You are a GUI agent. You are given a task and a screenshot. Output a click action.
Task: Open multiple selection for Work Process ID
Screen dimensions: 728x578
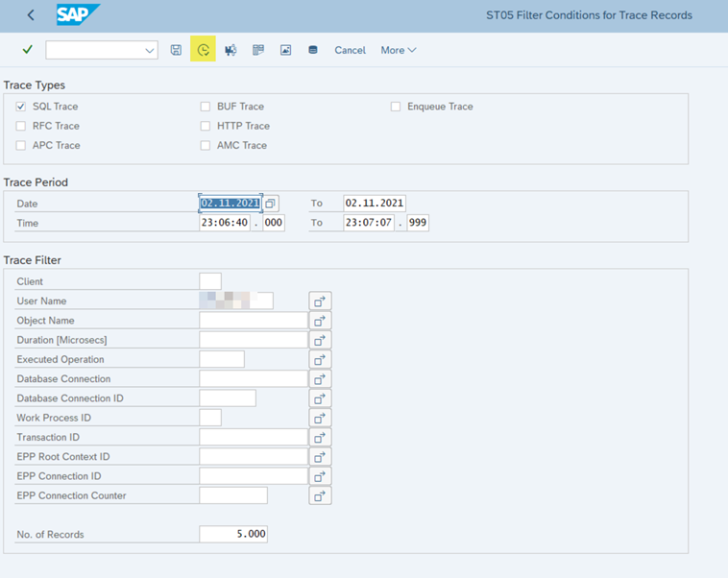[320, 419]
